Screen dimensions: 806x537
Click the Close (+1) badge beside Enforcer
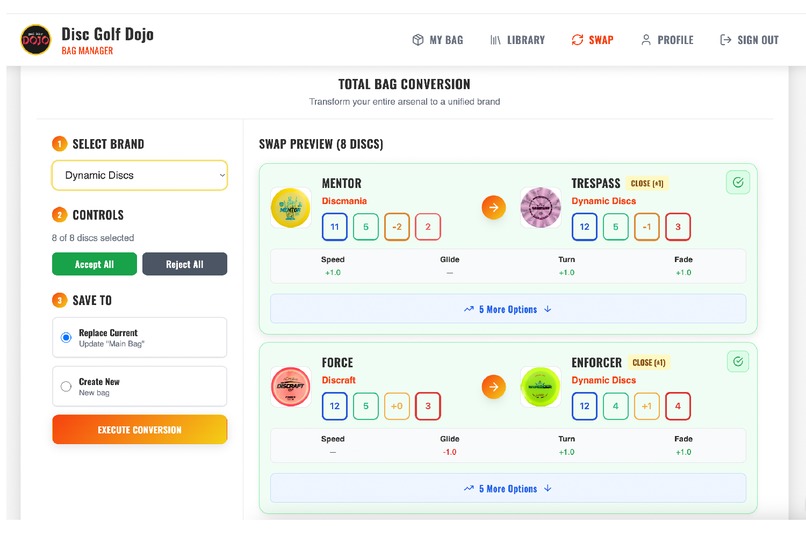tap(649, 363)
